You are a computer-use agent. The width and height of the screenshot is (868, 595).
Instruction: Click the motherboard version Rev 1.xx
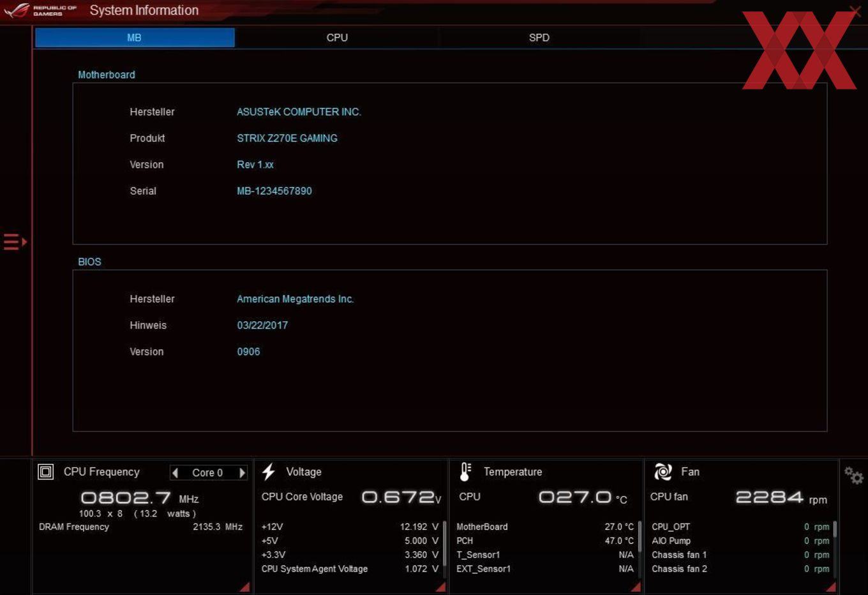(255, 165)
